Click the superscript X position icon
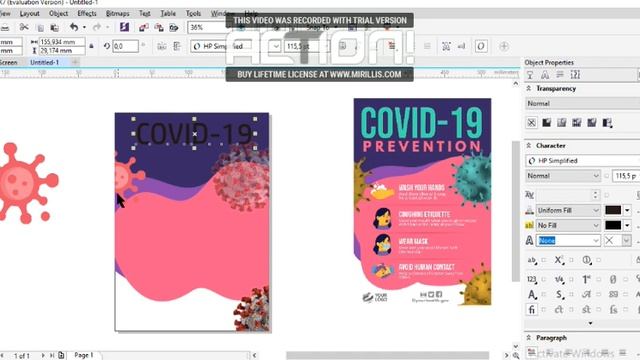This screenshot has height=360, width=640. pos(559,260)
